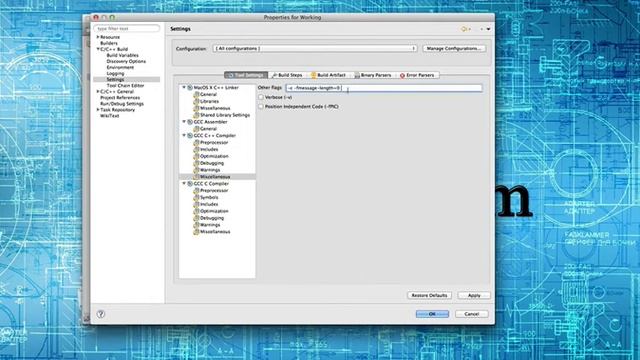
Task: Click Warnings icon under GCC C Compiler
Action: (196, 225)
